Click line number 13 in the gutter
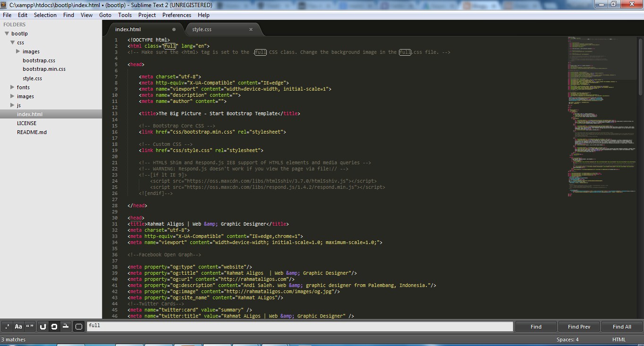The height and width of the screenshot is (346, 644). (x=115, y=113)
